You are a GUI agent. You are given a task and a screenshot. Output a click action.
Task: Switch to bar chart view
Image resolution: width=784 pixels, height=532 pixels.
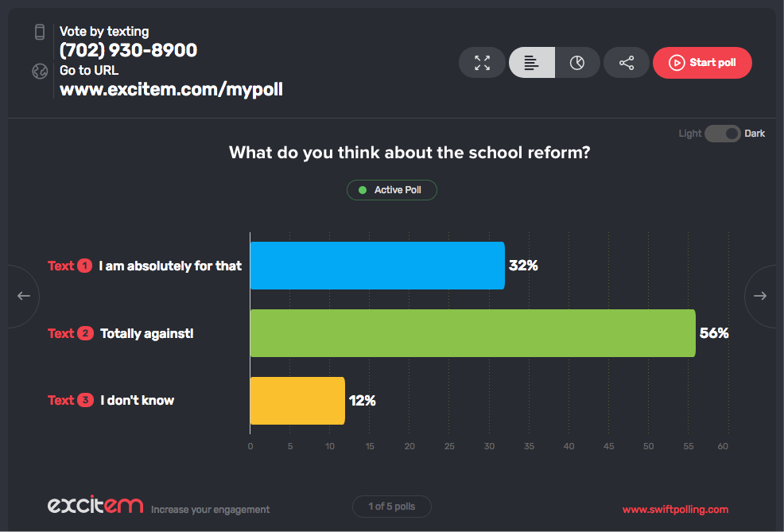[x=532, y=63]
